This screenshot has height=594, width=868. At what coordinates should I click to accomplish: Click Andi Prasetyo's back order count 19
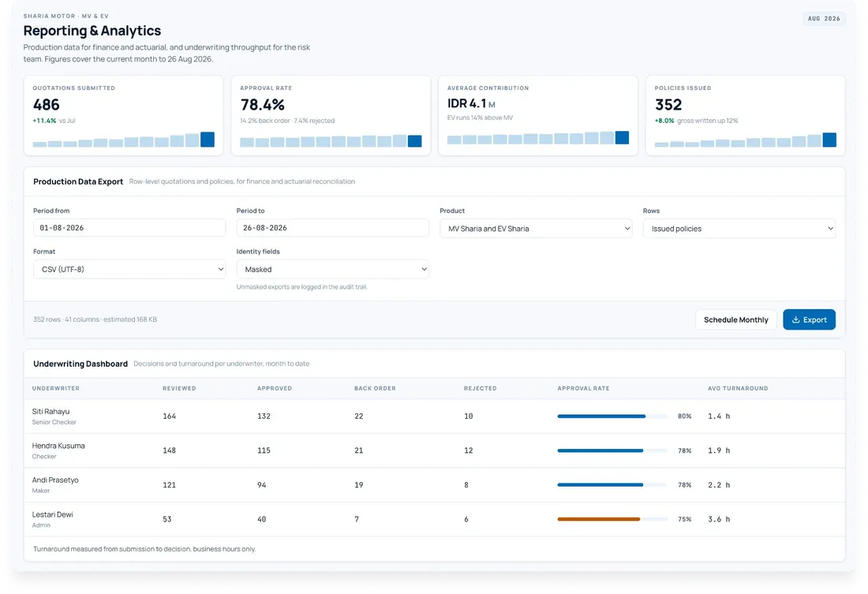pyautogui.click(x=359, y=485)
